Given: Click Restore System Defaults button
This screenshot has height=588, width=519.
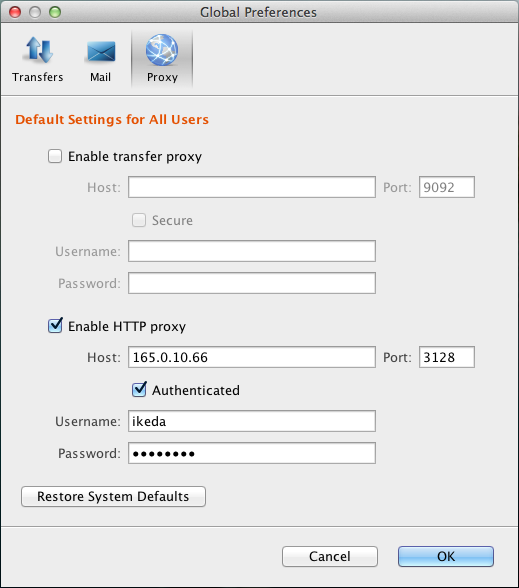Looking at the screenshot, I should click(113, 496).
